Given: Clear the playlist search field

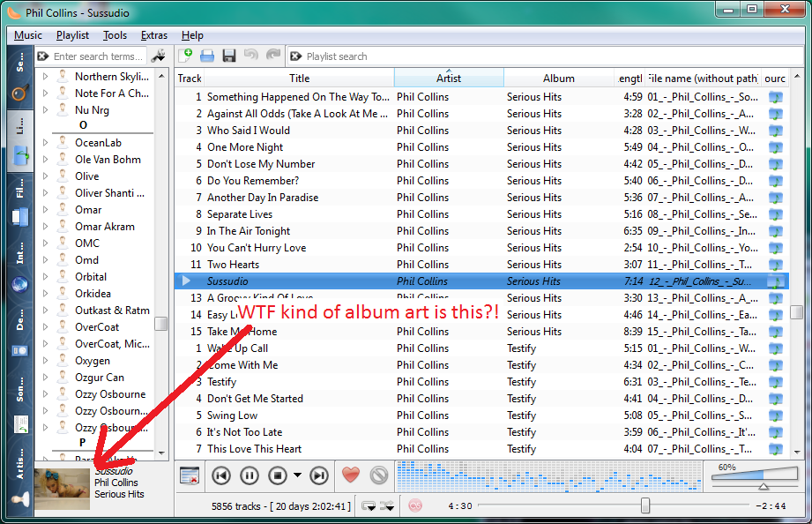Looking at the screenshot, I should coord(295,56).
